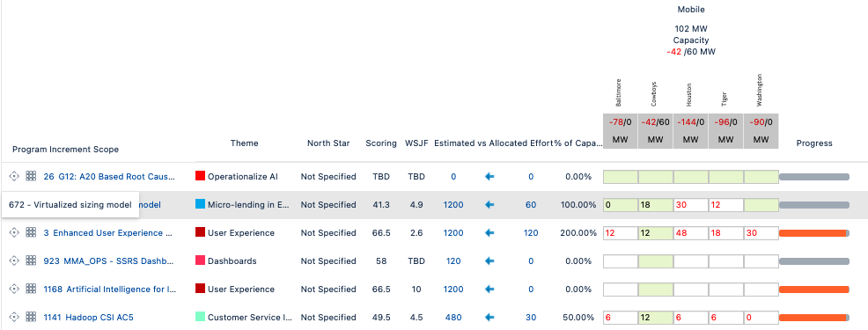Click the drag-handle icon for row 26 G12
Viewport: 868px width, 330px height.
[14, 177]
